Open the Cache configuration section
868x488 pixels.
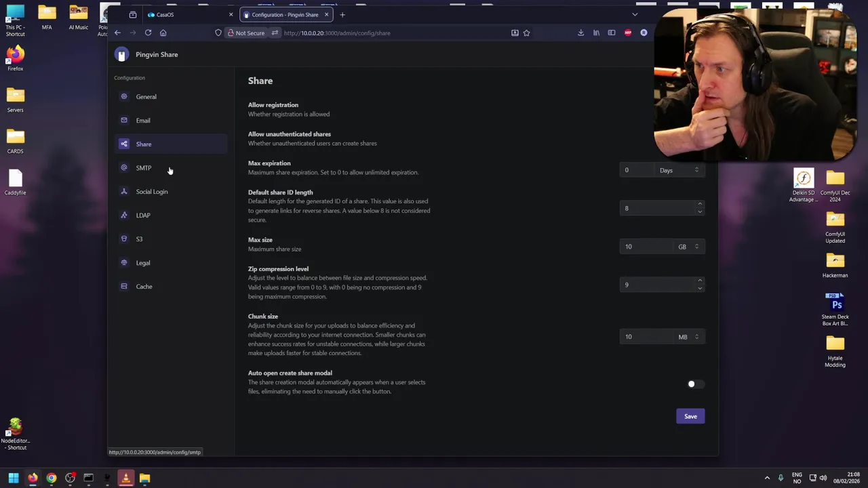170,286
